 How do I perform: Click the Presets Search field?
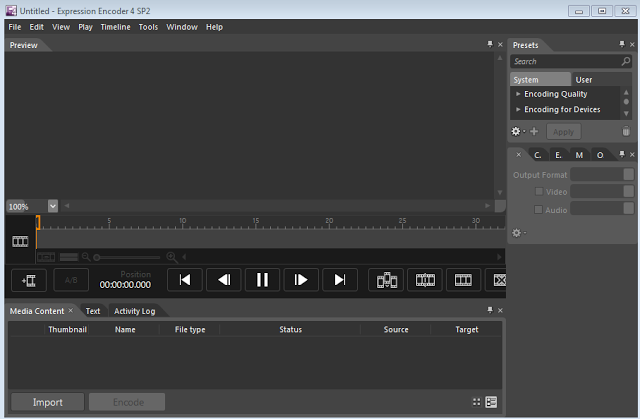click(x=571, y=62)
